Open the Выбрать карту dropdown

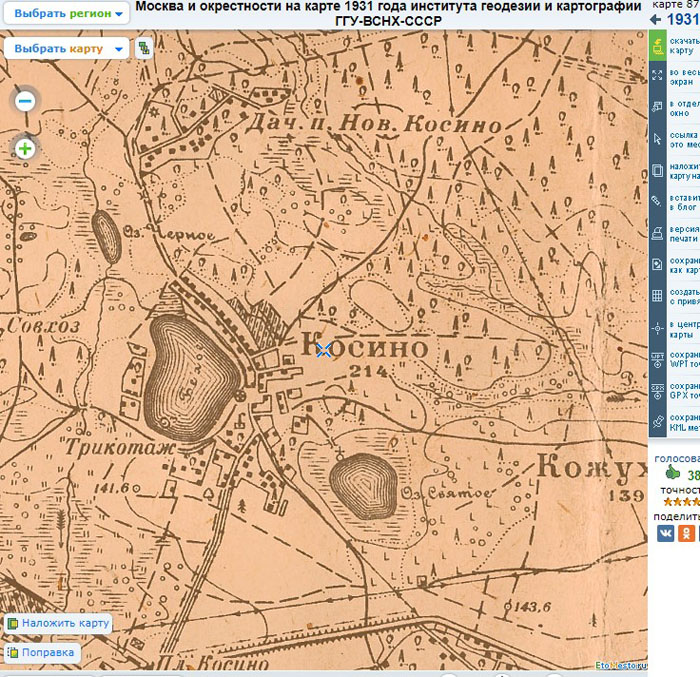[x=67, y=48]
